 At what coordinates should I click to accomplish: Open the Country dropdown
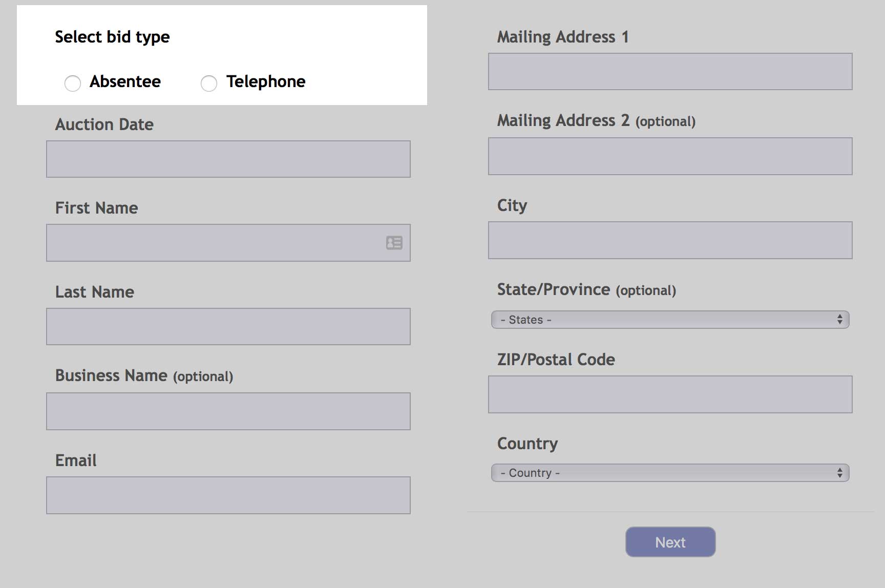coord(670,473)
